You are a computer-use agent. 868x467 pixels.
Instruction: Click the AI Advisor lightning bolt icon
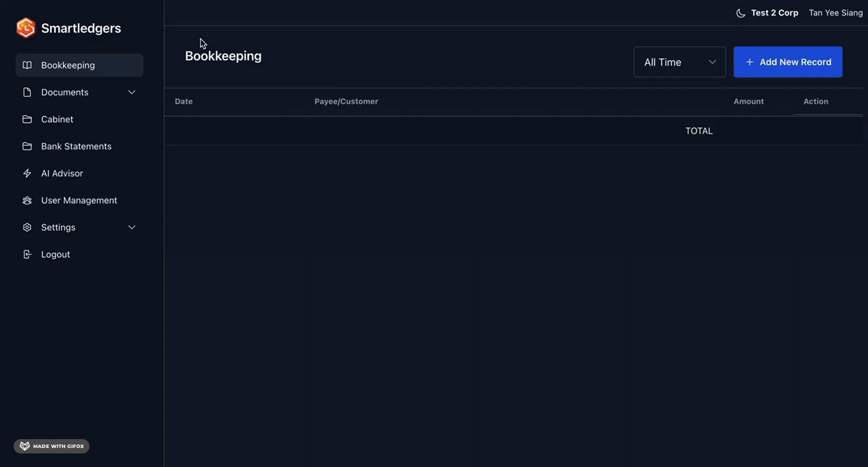click(27, 174)
